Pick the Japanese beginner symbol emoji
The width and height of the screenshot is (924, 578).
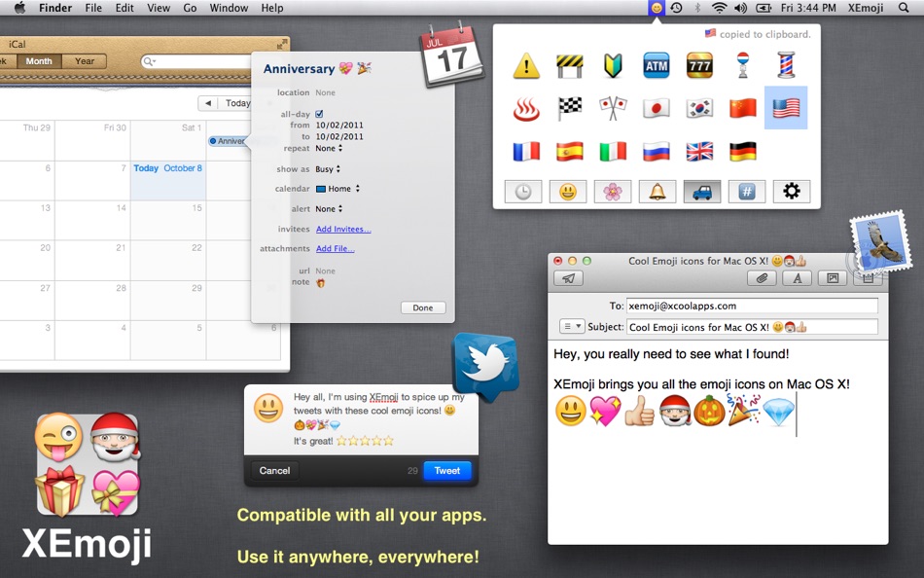pyautogui.click(x=613, y=65)
